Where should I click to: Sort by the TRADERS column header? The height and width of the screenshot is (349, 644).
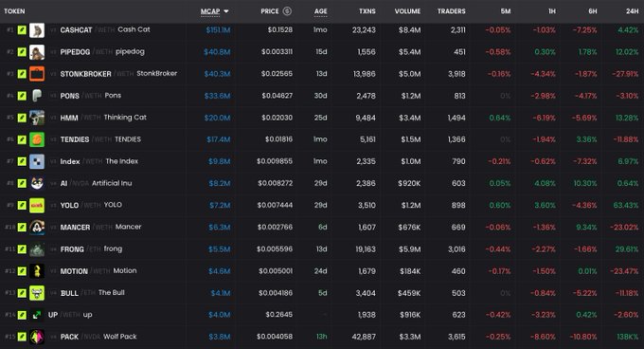(452, 11)
